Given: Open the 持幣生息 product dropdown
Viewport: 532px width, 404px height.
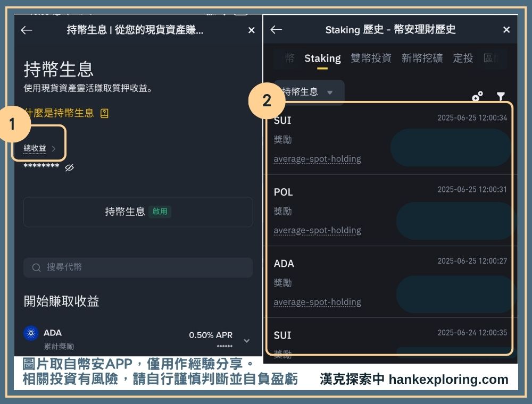Looking at the screenshot, I should (309, 92).
